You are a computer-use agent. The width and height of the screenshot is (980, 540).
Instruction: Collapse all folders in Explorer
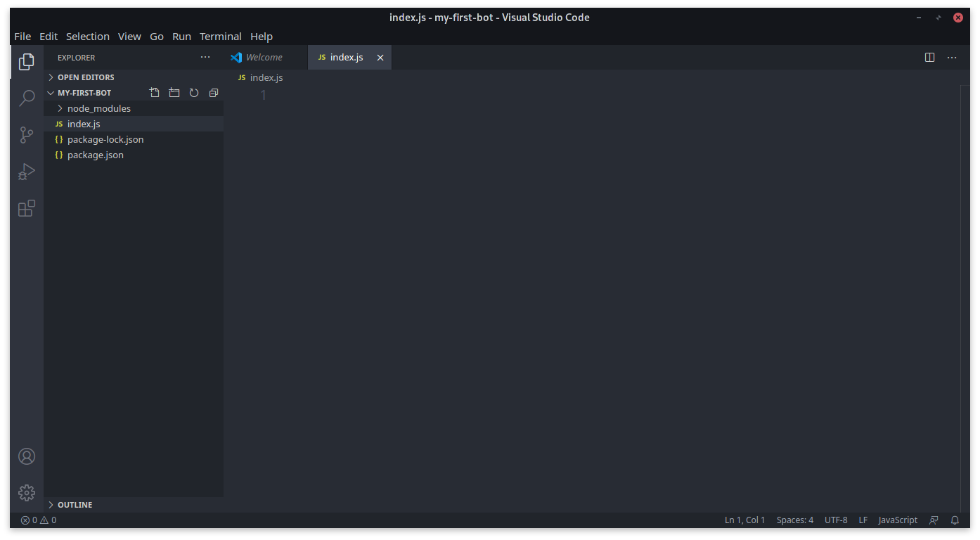[214, 93]
